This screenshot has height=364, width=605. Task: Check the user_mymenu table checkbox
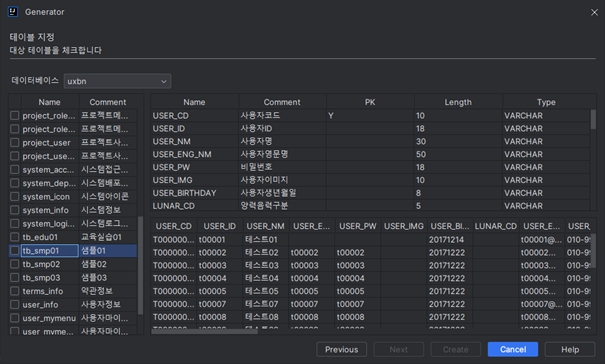click(x=15, y=318)
